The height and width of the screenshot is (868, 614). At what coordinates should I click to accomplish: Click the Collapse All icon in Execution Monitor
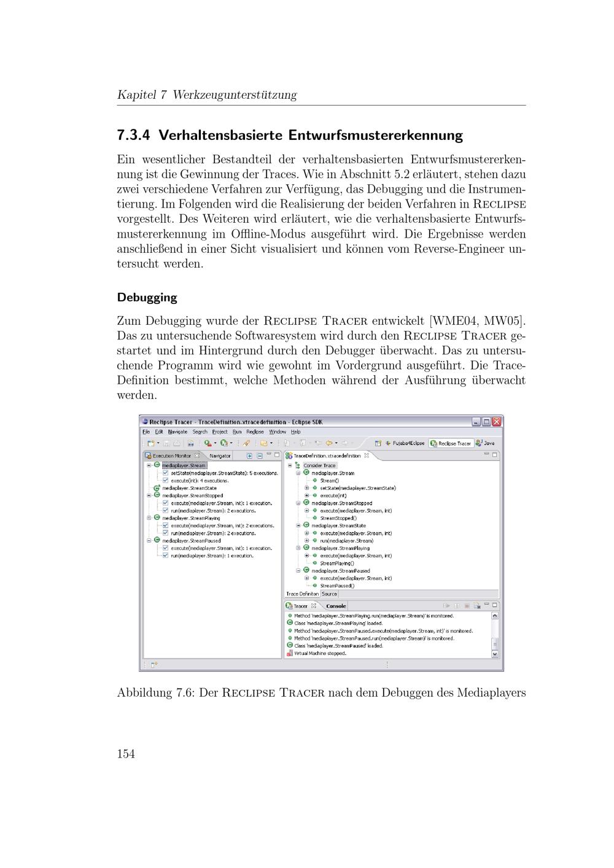(x=259, y=455)
